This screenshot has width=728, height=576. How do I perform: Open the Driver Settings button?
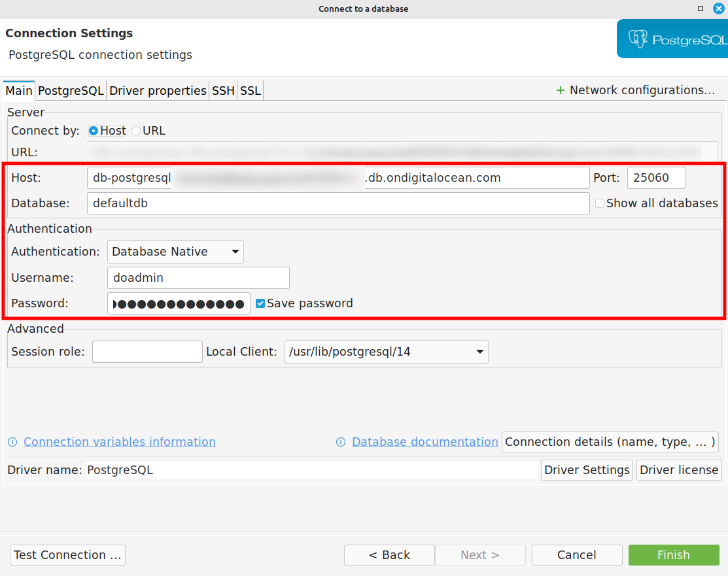pos(587,470)
